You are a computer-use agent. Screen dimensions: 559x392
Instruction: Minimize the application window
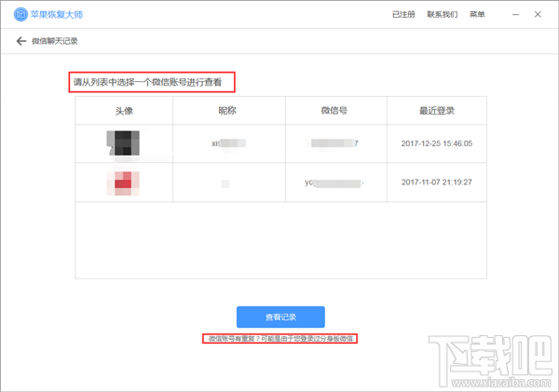[515, 14]
